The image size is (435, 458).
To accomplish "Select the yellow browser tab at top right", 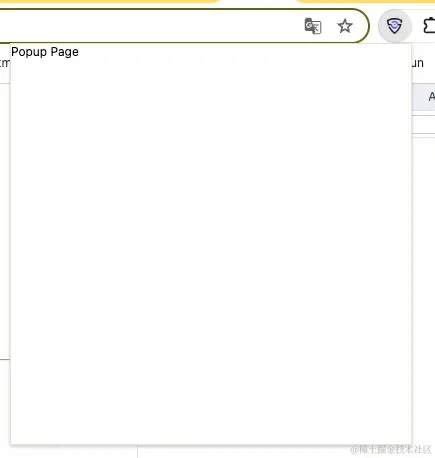I will click(365, 1).
